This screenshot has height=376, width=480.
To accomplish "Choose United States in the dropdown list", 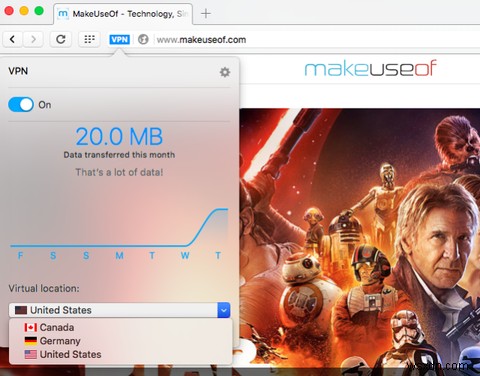I will [121, 354].
